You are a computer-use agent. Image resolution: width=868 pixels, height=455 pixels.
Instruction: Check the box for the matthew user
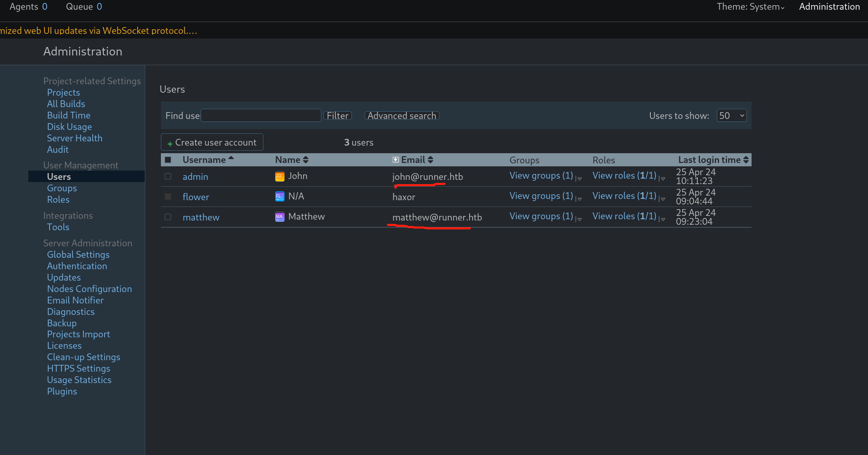point(168,217)
